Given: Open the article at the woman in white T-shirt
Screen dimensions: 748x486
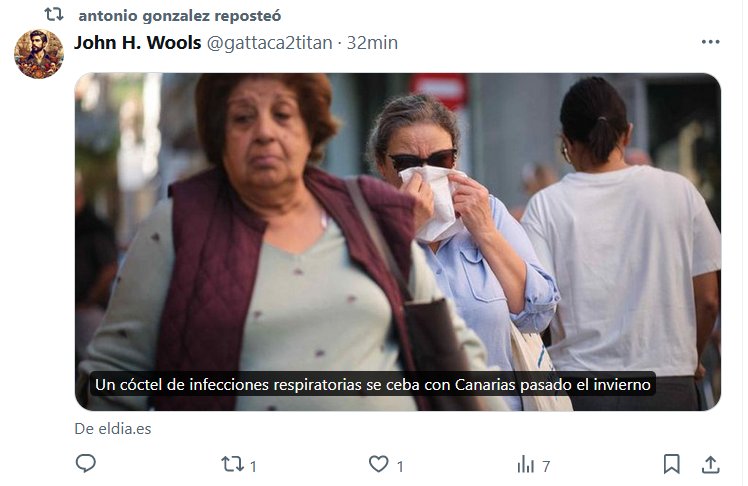Looking at the screenshot, I should [x=620, y=238].
